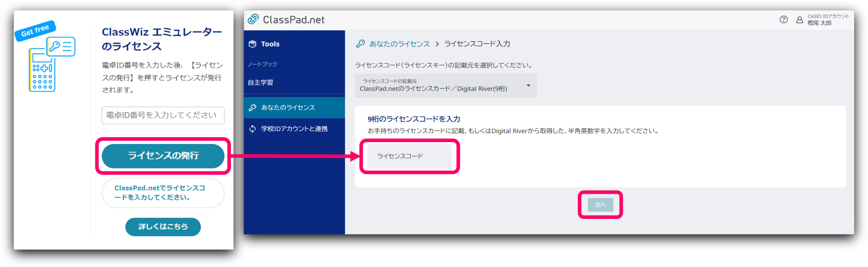Screen dimensions: 868x267
Task: Click the ClassPad.net logo icon
Action: 253,20
